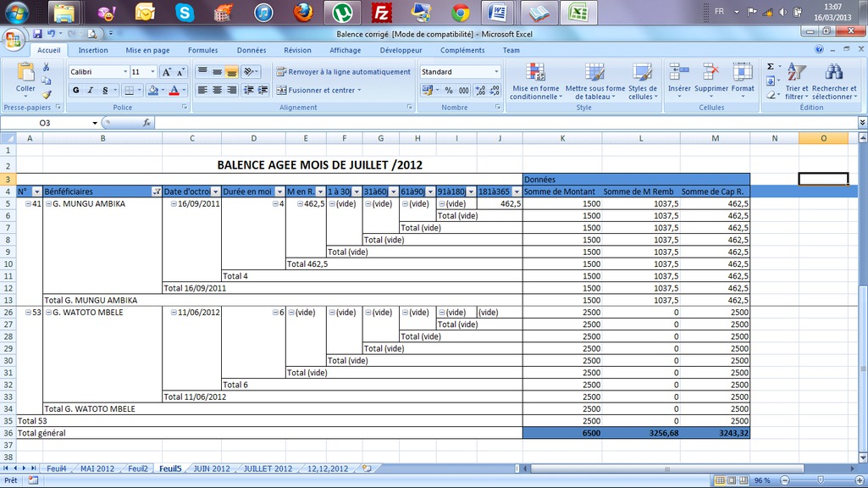Image resolution: width=868 pixels, height=488 pixels.
Task: Toggle center text alignment
Action: pos(218,91)
